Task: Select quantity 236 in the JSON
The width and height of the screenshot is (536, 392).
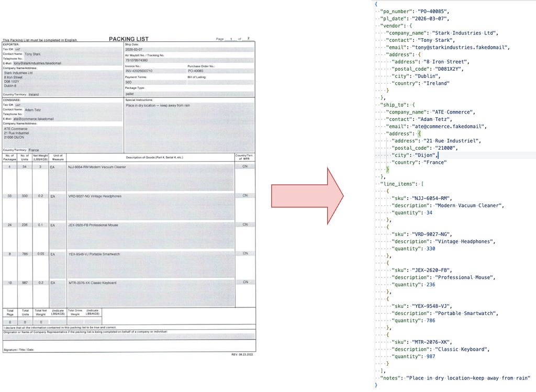Action: pos(430,285)
